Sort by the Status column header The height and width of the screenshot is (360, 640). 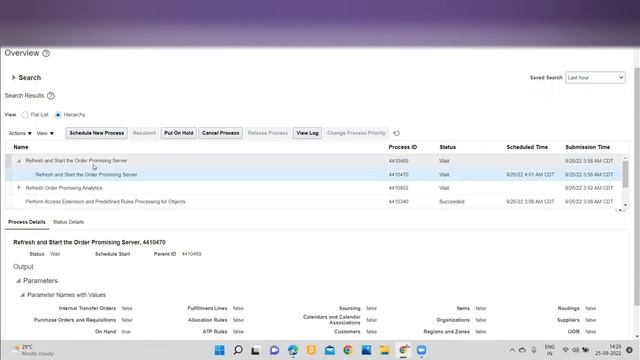coord(447,147)
